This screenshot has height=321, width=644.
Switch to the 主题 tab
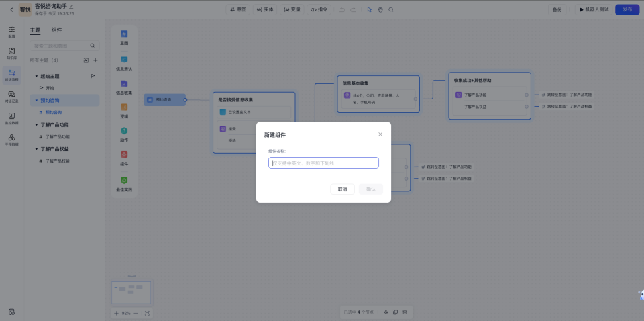click(x=35, y=30)
